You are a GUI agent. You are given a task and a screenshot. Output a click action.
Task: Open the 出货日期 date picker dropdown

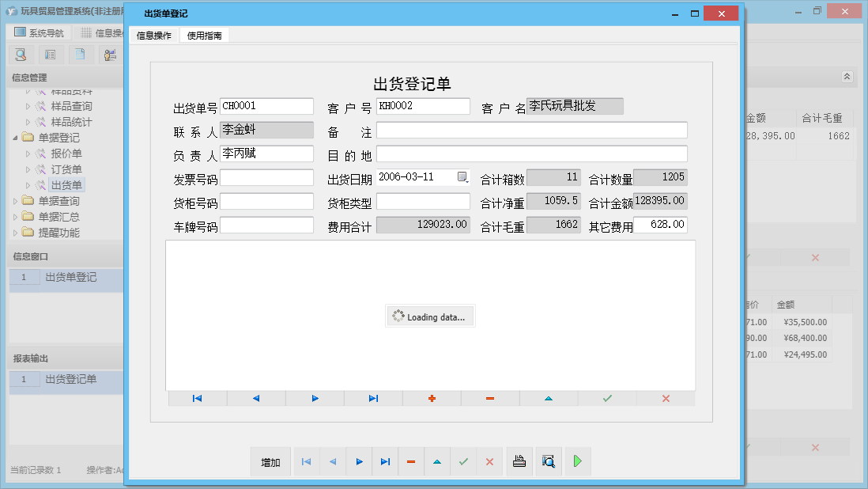click(x=462, y=178)
